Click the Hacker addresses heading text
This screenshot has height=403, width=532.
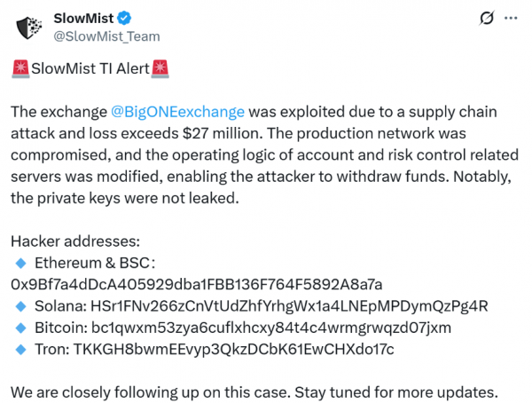75,241
